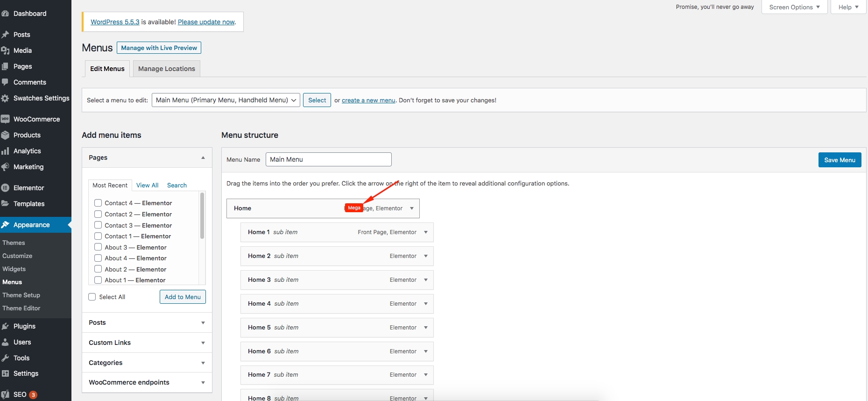Open the menu selection dropdown

pyautogui.click(x=226, y=100)
